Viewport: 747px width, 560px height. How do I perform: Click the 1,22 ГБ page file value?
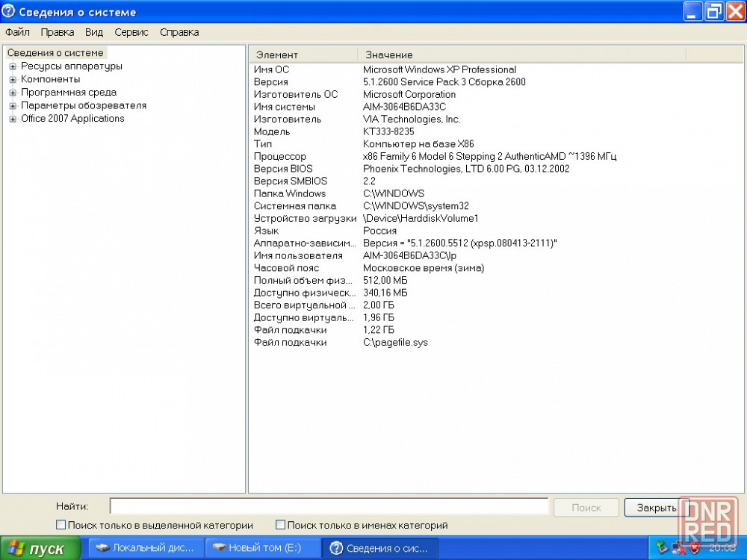click(379, 329)
